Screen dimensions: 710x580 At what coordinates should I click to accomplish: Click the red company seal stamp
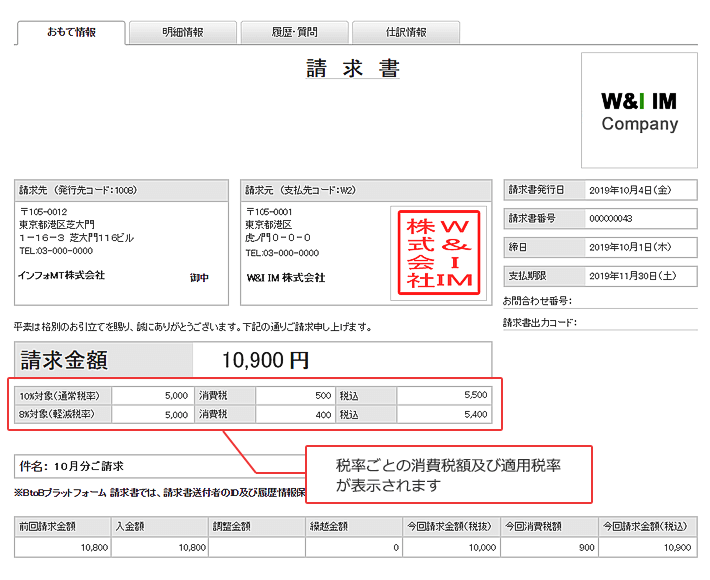pyautogui.click(x=439, y=252)
